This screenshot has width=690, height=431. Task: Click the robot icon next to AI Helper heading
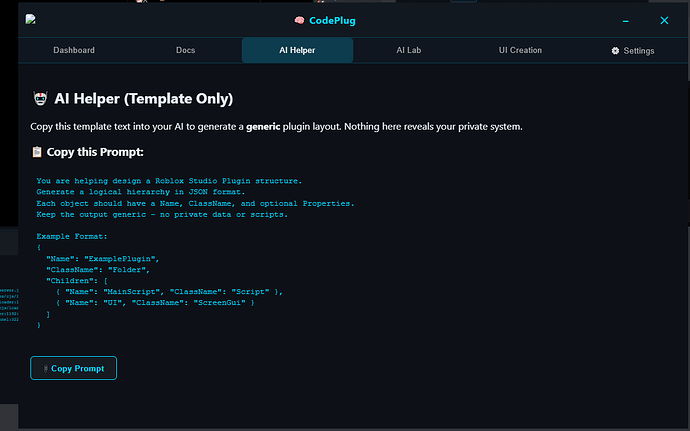click(x=40, y=99)
